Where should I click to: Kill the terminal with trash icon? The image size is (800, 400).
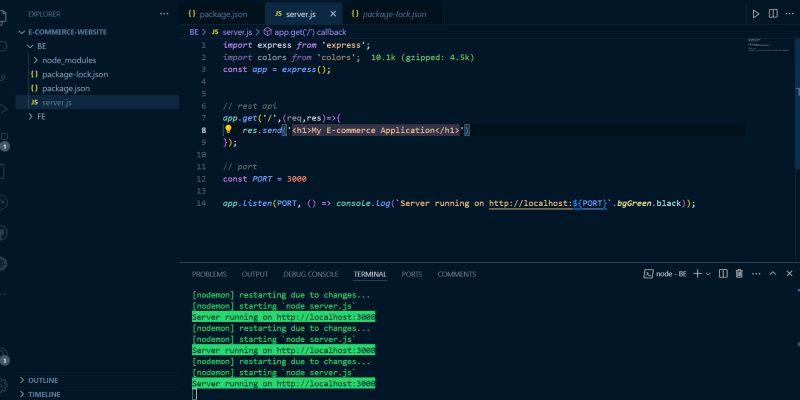[739, 274]
